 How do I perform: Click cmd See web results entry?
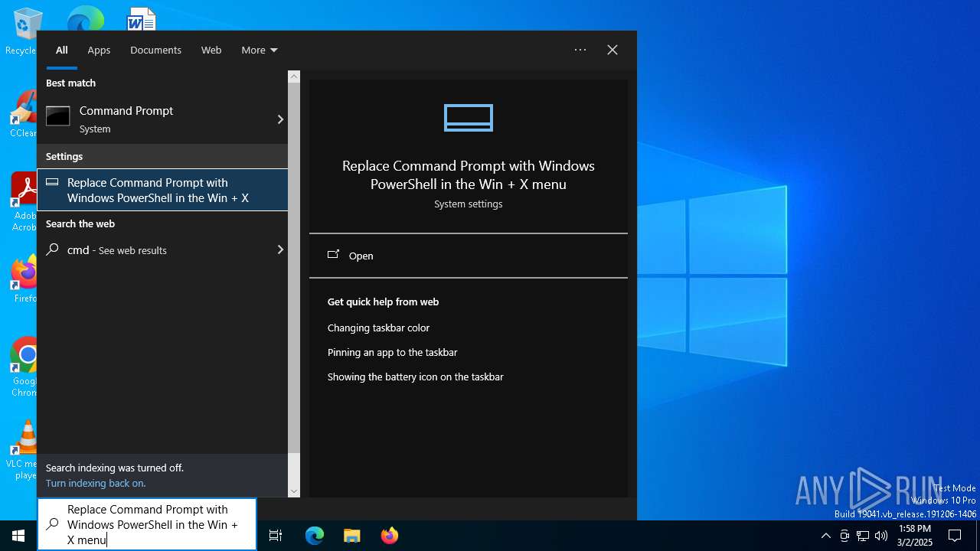click(153, 249)
